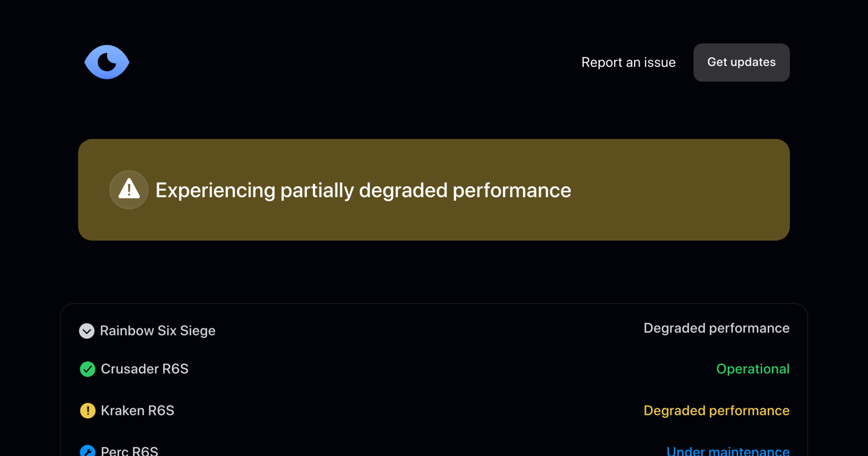Select the Perc R6S component name
Screen dimensions: 868x456
click(x=129, y=451)
